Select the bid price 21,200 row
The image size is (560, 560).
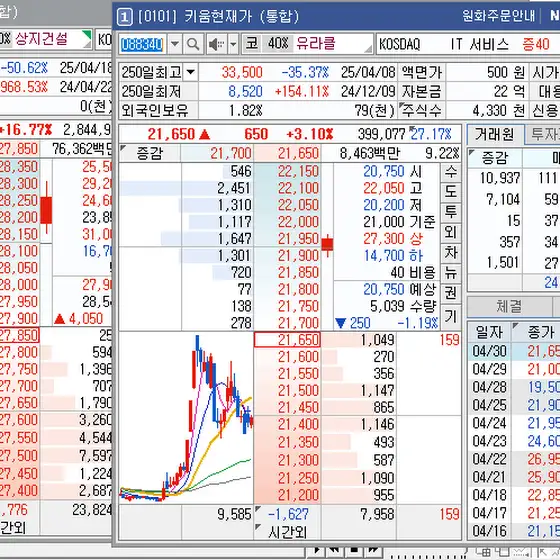[288, 495]
